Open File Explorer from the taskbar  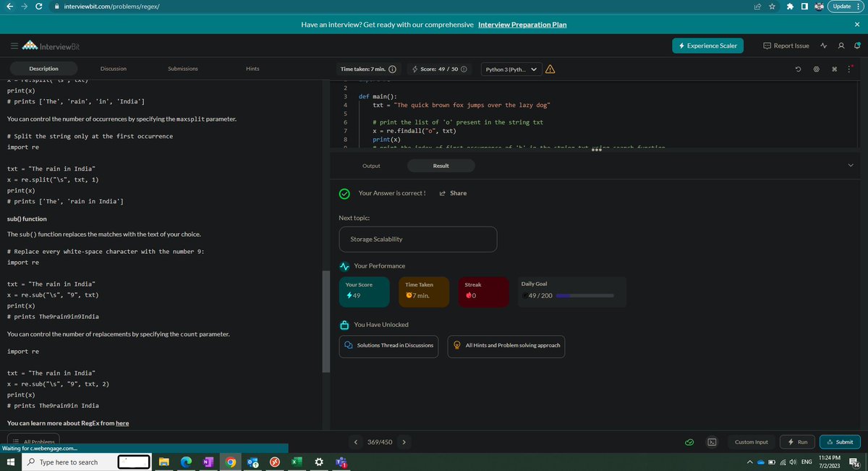point(164,462)
